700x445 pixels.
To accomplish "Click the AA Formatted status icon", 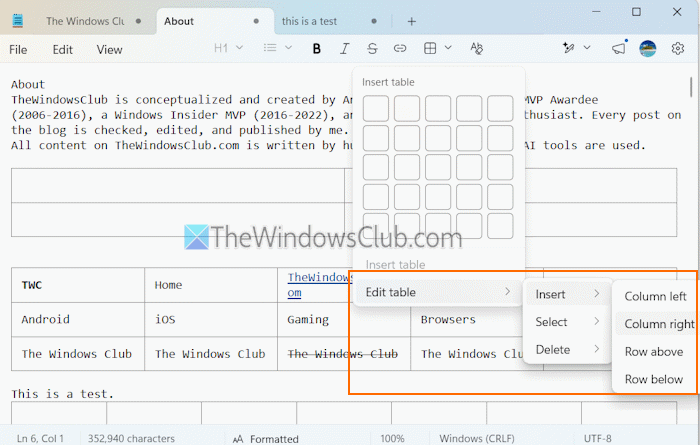I will pyautogui.click(x=238, y=439).
